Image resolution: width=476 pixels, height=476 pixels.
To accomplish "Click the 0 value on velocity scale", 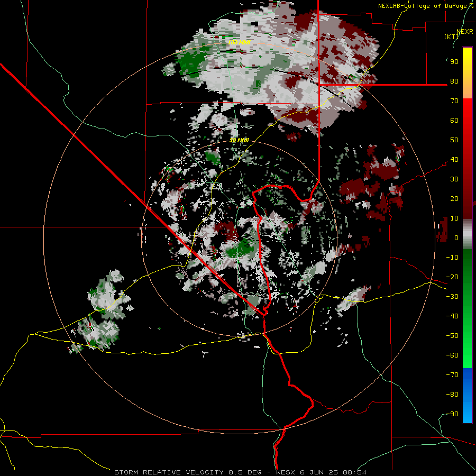I will pos(456,238).
